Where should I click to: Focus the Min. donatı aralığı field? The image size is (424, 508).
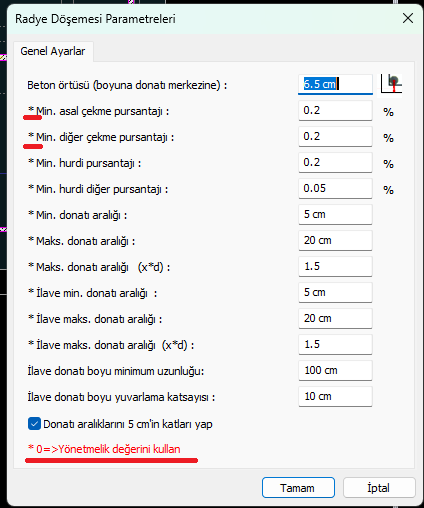tap(335, 214)
